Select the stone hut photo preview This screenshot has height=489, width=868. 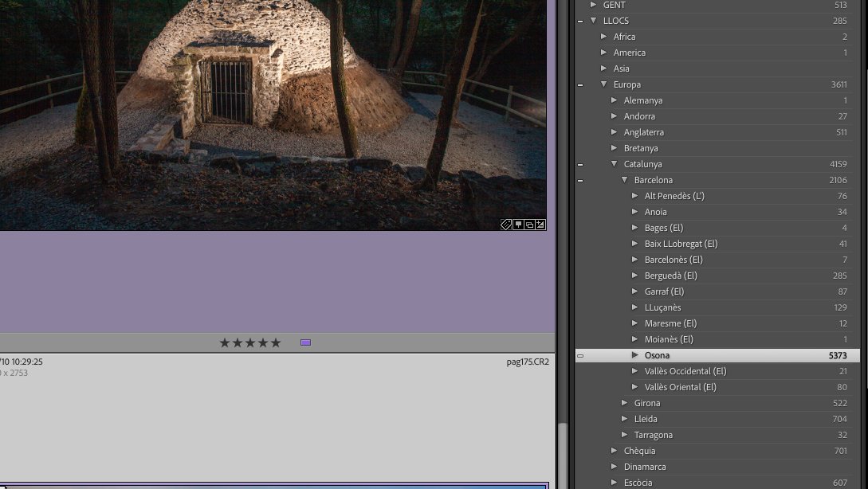coord(273,115)
